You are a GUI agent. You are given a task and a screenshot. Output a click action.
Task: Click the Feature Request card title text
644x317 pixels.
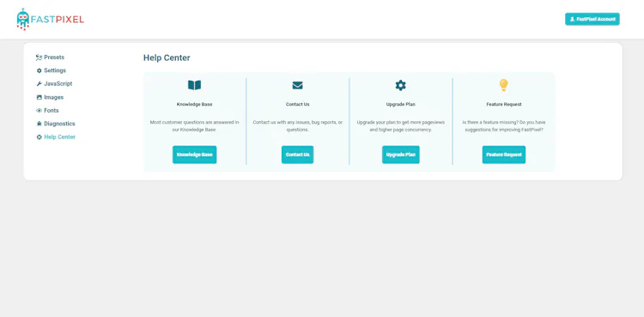point(503,105)
